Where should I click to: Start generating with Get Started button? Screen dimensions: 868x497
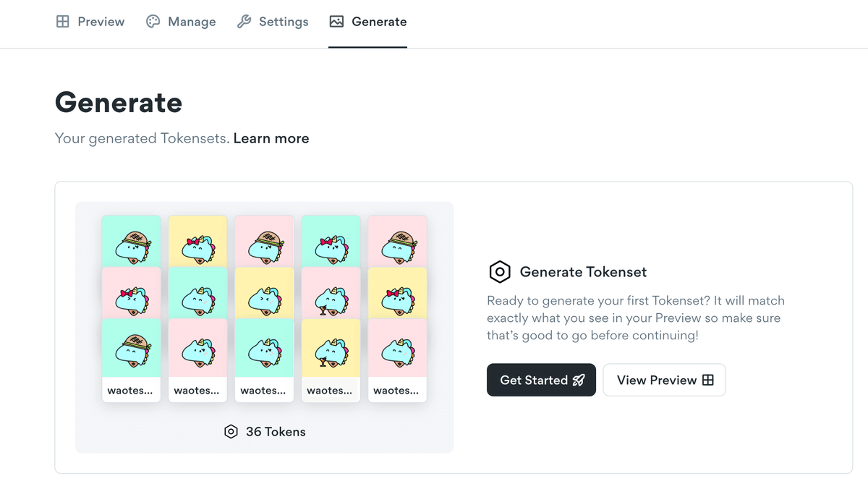tap(541, 380)
